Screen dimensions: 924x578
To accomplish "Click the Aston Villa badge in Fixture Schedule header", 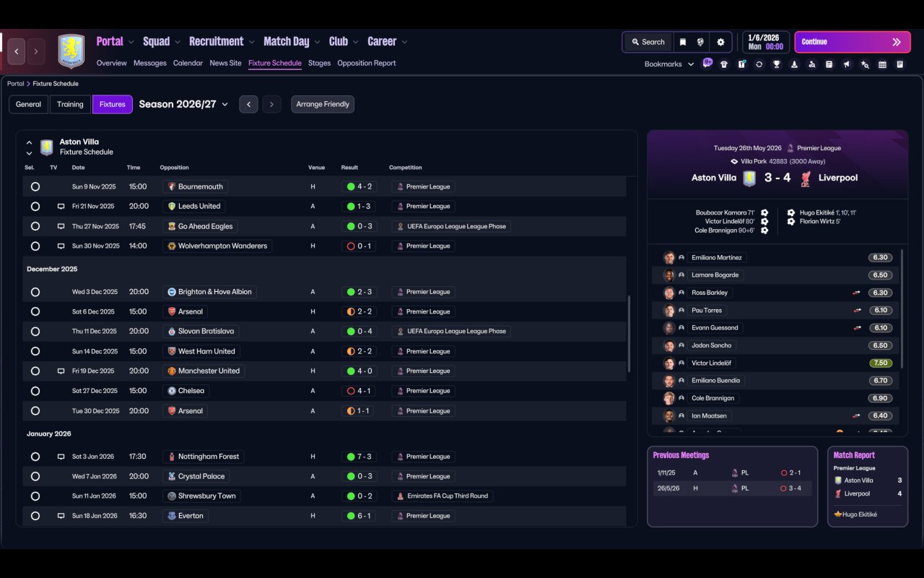I will coord(47,147).
